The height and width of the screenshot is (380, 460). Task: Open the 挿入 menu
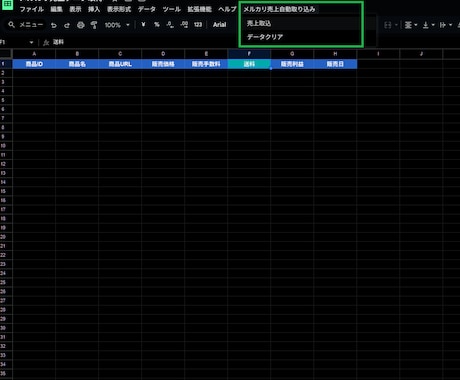coord(94,9)
